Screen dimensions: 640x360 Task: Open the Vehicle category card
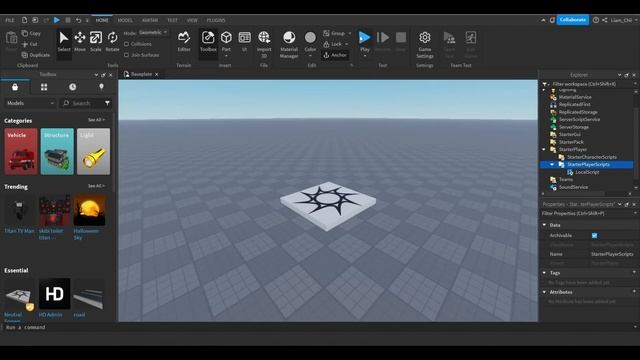pyautogui.click(x=21, y=151)
